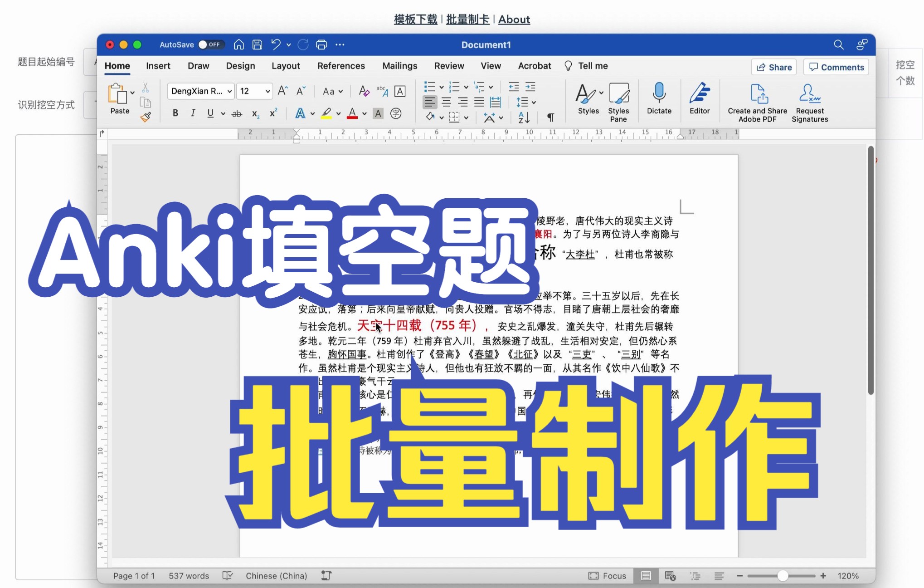Click the Undo arrow icon

[275, 44]
